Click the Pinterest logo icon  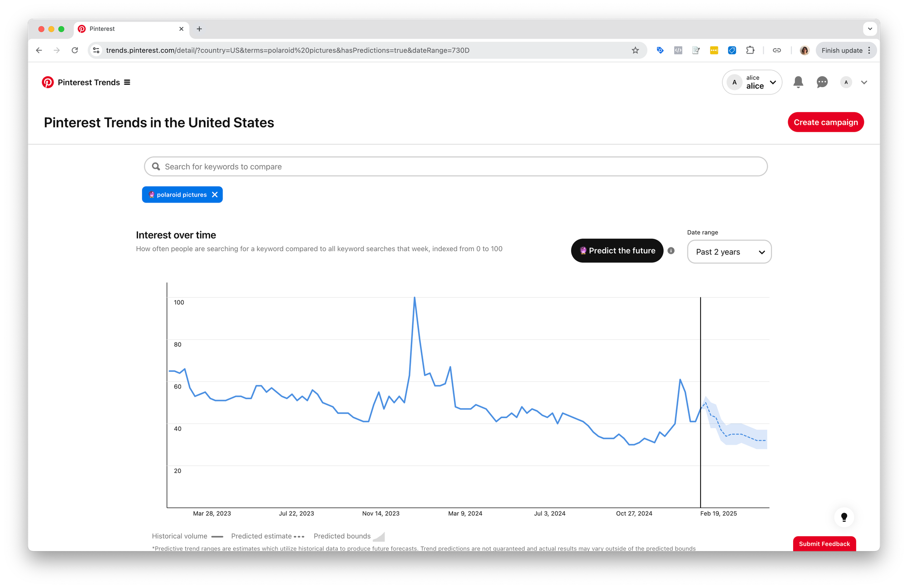pyautogui.click(x=48, y=82)
